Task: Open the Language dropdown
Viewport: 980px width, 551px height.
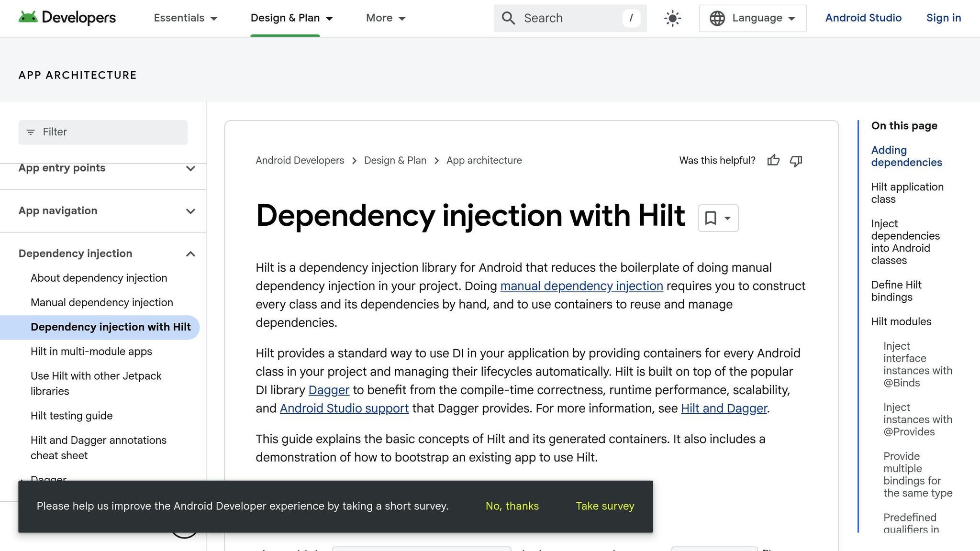Action: (752, 18)
